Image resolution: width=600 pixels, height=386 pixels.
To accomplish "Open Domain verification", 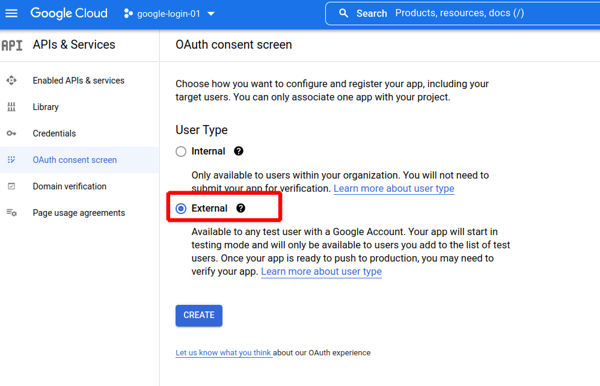I will click(69, 186).
